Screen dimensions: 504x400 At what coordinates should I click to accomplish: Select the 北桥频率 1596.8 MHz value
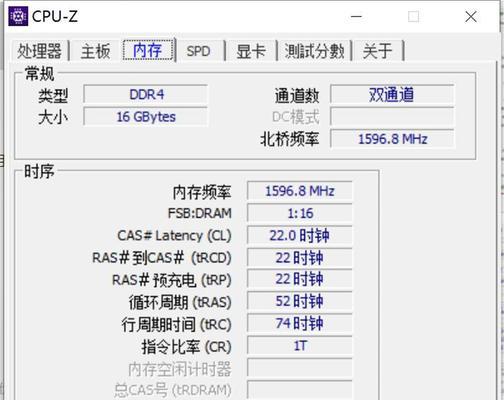(x=392, y=139)
